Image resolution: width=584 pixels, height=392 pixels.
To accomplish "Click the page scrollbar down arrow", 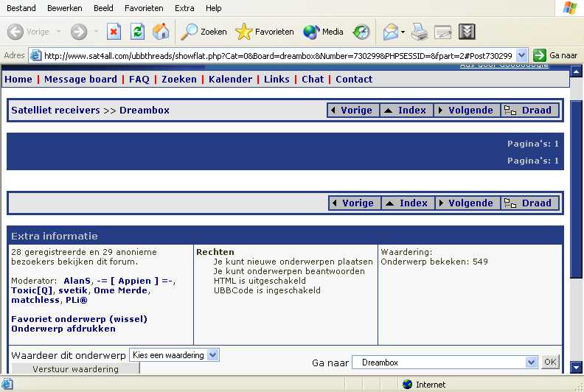I will coord(576,368).
